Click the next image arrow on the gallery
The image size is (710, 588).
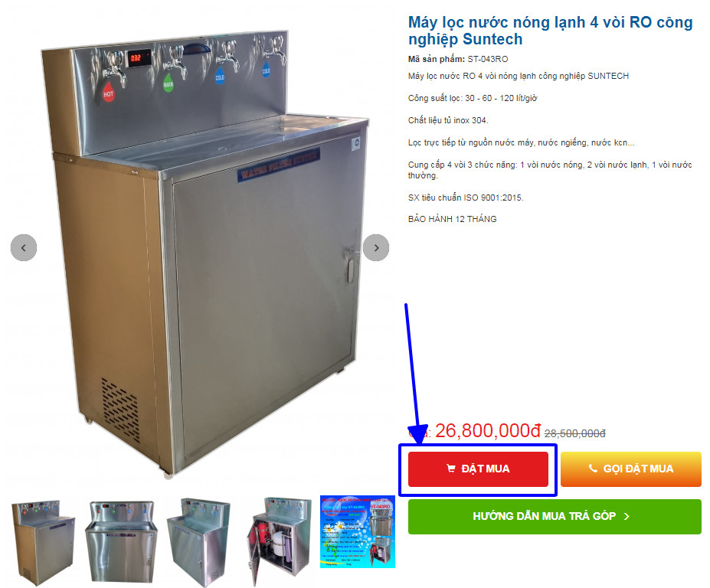click(x=376, y=247)
